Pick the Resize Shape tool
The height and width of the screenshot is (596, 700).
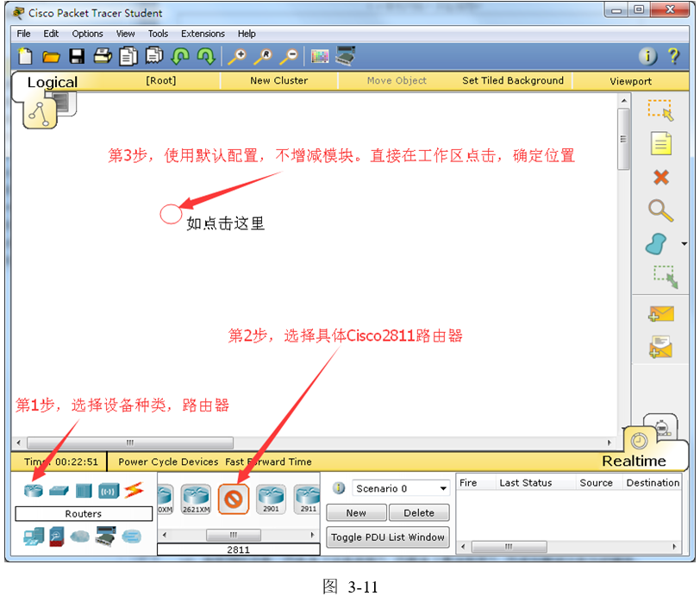[664, 276]
